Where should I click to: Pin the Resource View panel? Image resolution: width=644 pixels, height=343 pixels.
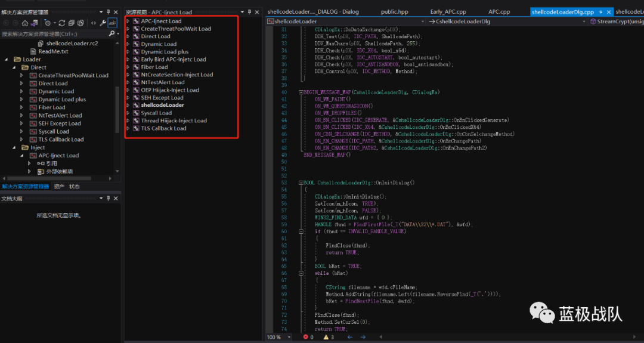[249, 13]
